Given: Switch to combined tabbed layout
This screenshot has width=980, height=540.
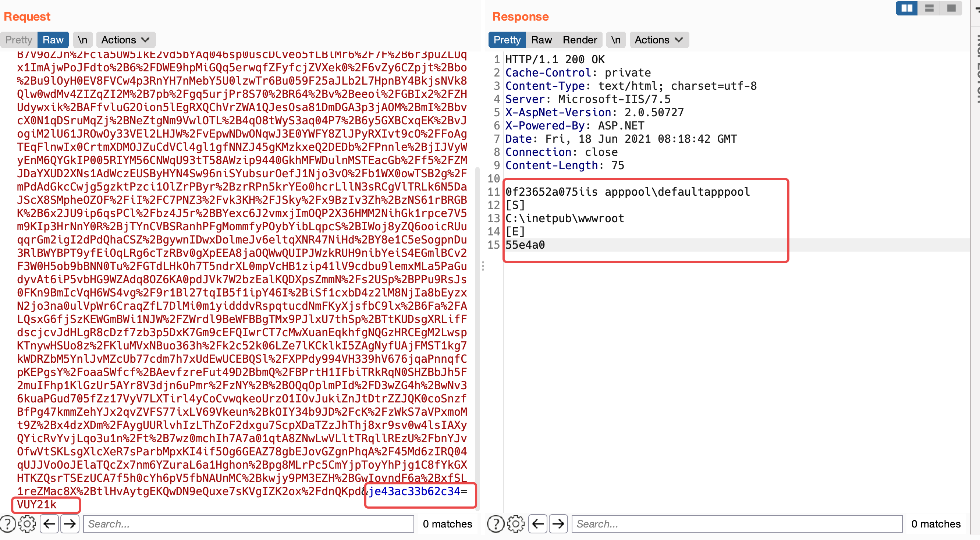Looking at the screenshot, I should pos(951,8).
